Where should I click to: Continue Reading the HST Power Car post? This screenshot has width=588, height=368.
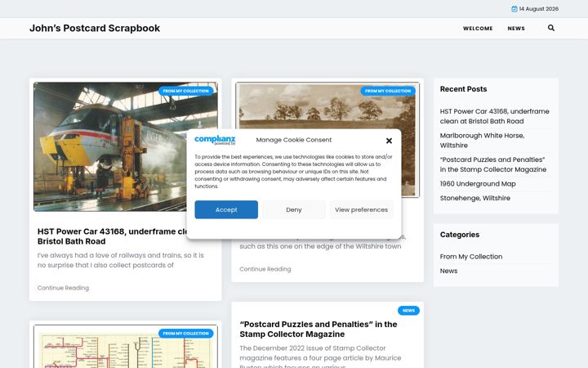click(63, 288)
